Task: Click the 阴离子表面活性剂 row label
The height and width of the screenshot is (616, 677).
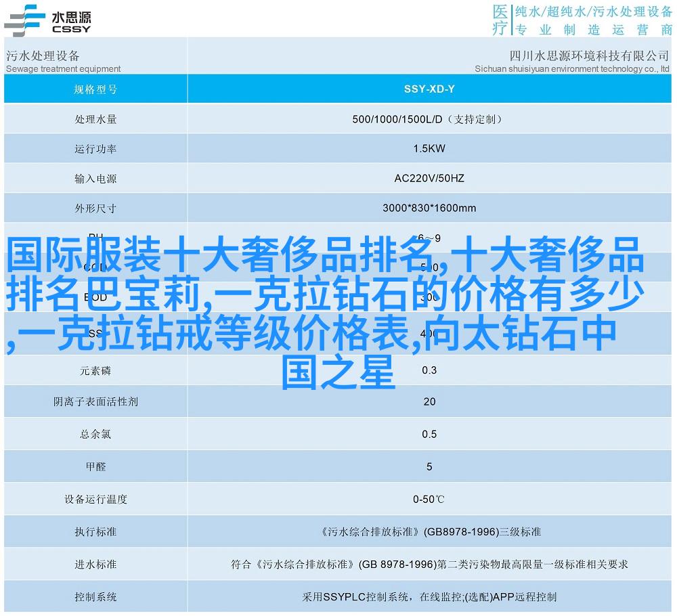Action: (x=95, y=402)
